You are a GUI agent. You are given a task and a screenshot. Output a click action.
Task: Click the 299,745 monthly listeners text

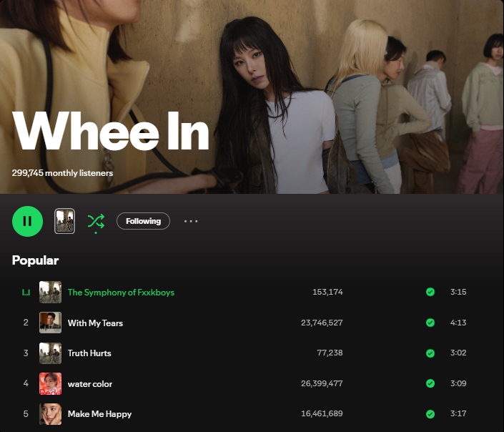click(62, 173)
